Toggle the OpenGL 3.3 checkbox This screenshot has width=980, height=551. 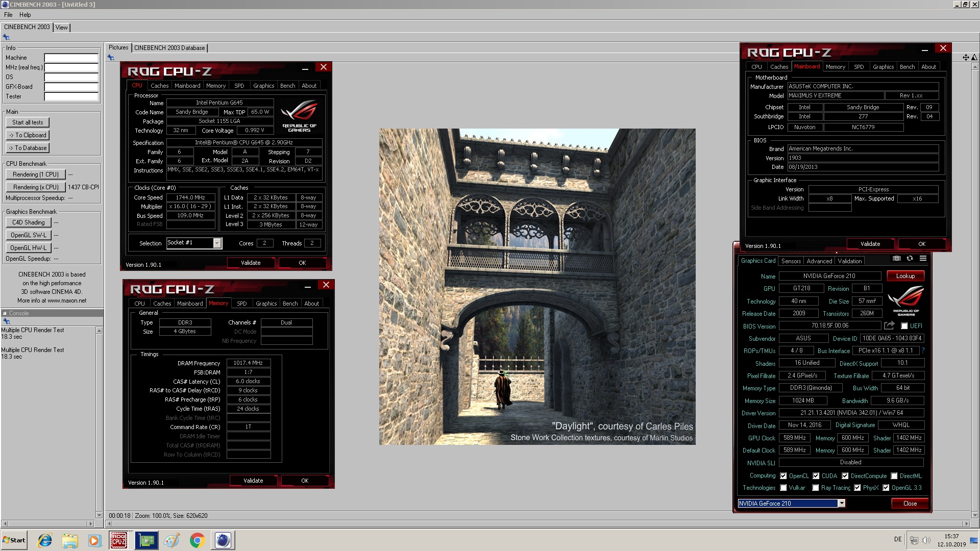886,488
